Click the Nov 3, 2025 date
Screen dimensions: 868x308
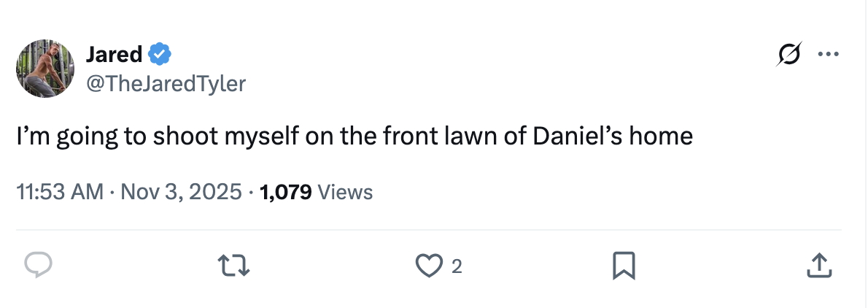(179, 192)
